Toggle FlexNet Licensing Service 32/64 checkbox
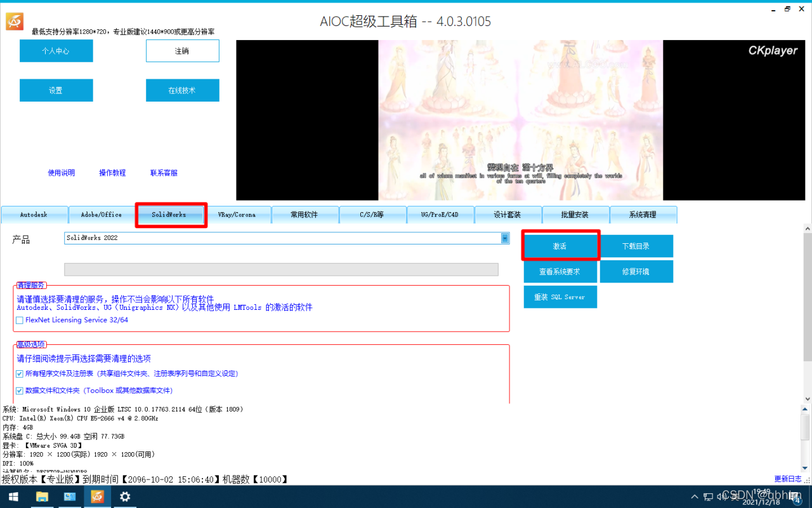 [x=20, y=321]
